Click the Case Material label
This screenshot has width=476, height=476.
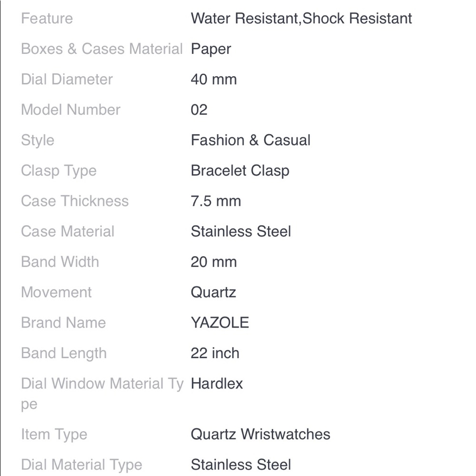click(x=68, y=232)
